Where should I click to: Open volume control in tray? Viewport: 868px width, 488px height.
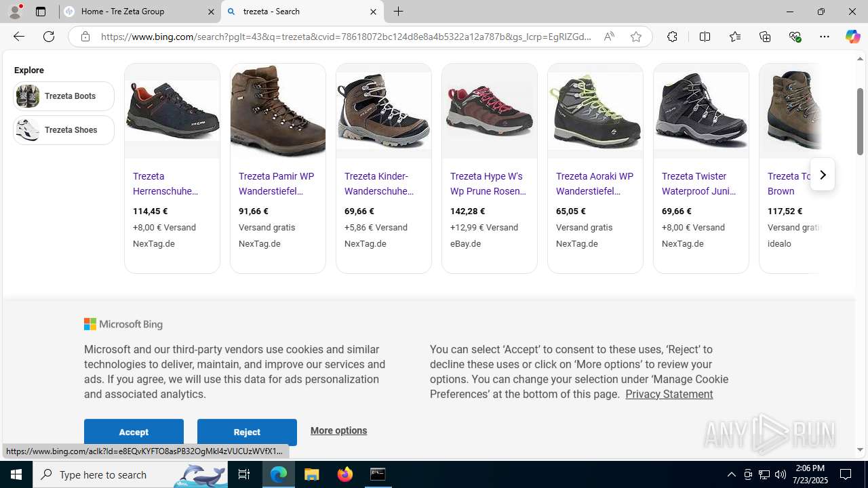click(781, 474)
